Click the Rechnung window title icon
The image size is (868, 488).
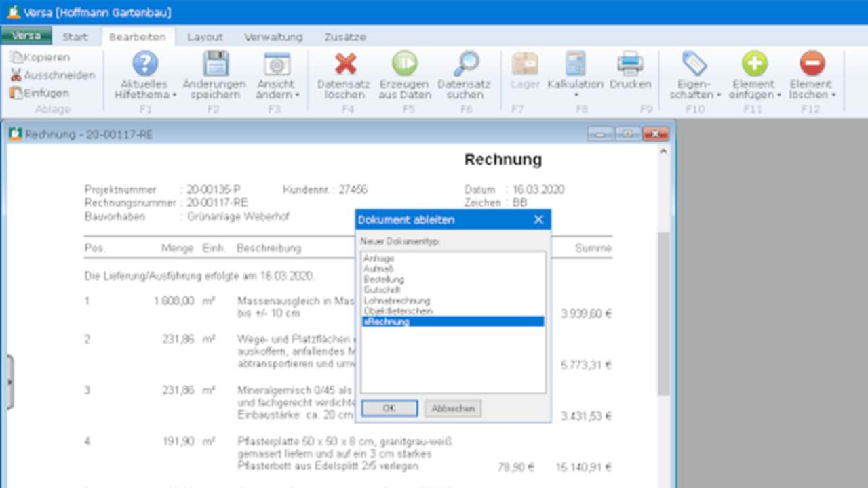[x=15, y=134]
